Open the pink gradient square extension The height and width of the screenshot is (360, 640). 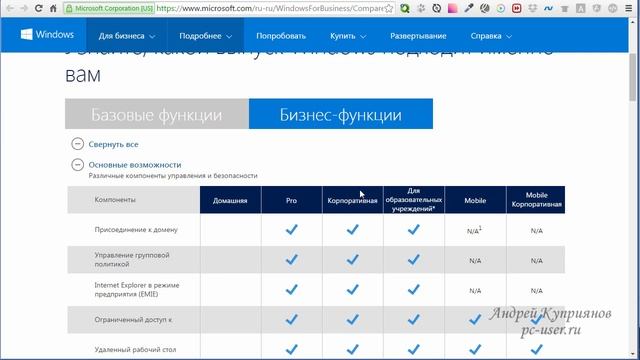coord(453,8)
